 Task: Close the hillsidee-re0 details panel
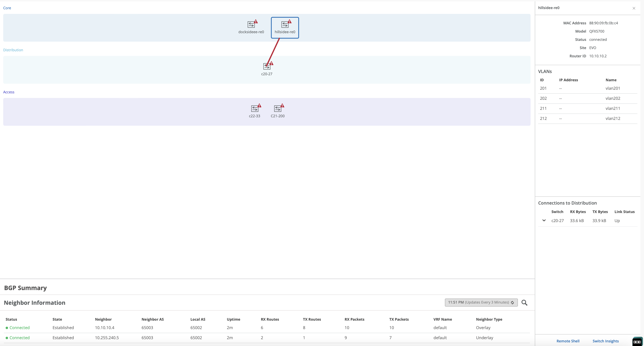coord(634,8)
